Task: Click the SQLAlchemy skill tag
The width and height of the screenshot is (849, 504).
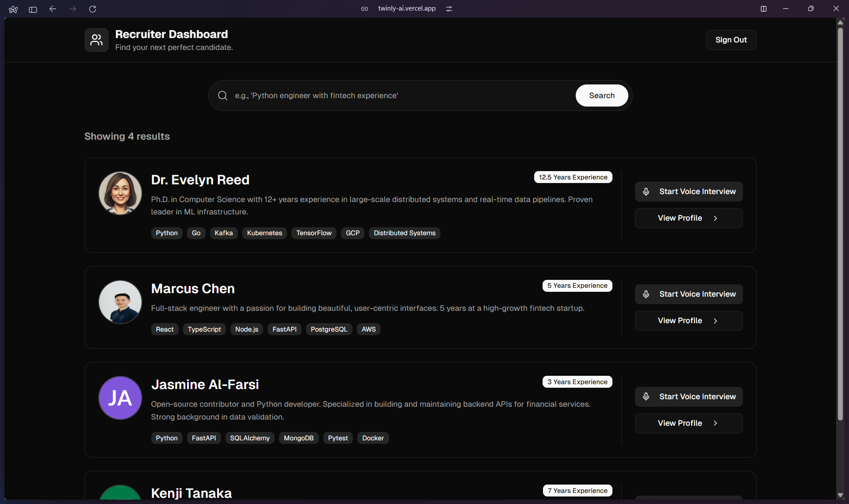Action: (x=250, y=438)
